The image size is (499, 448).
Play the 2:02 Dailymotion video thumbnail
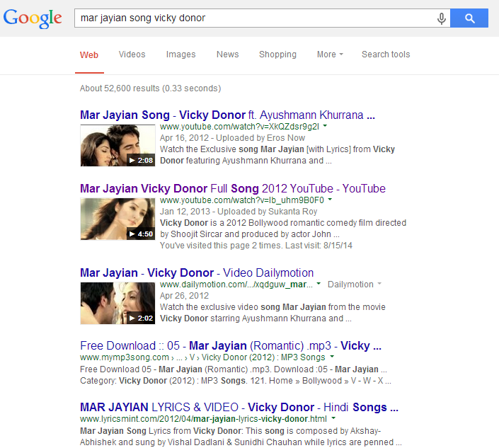(x=117, y=303)
